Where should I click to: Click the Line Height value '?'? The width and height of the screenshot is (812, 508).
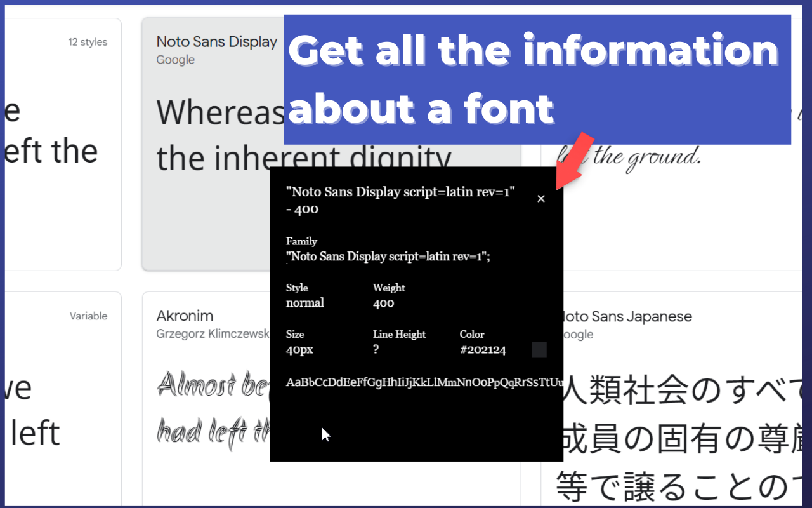point(376,350)
